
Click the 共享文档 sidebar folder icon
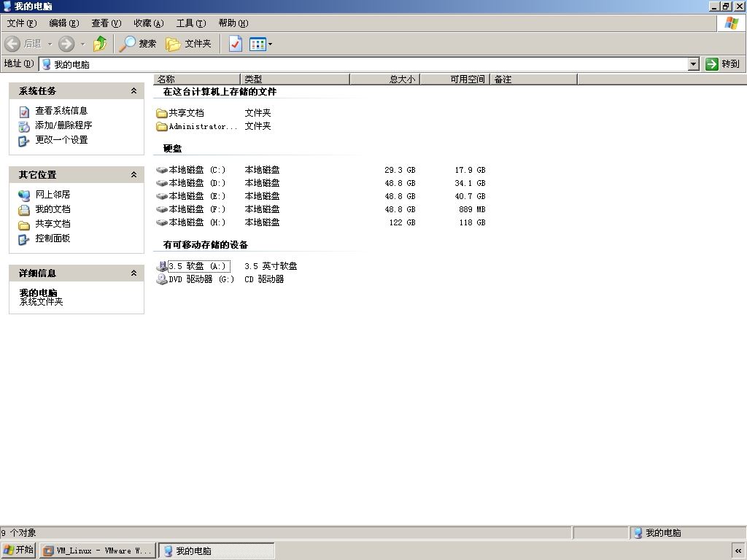24,225
